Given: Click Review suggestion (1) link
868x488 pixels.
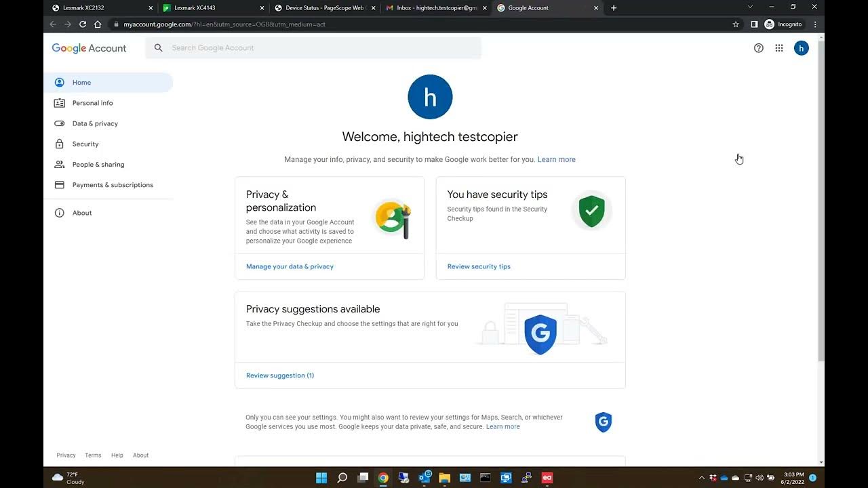Looking at the screenshot, I should point(280,375).
